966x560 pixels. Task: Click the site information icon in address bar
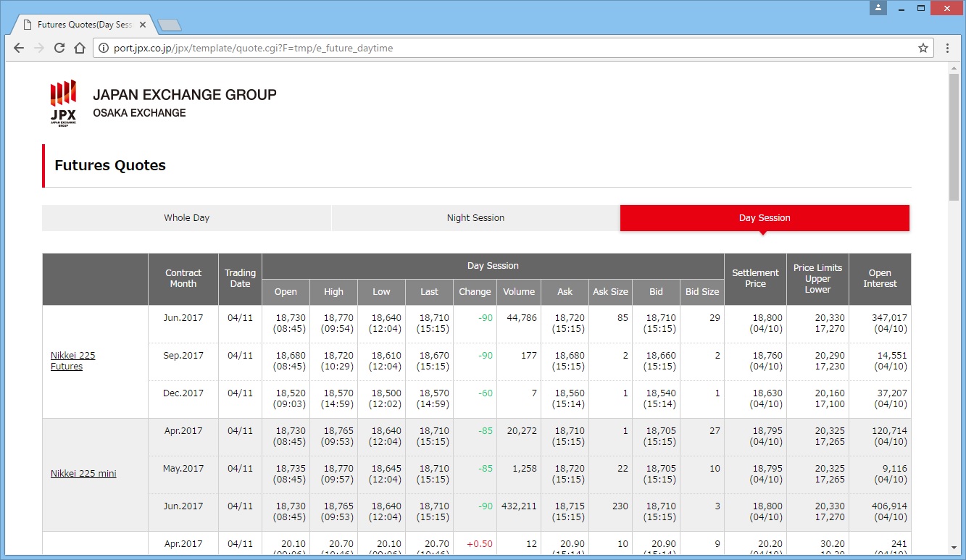[104, 48]
